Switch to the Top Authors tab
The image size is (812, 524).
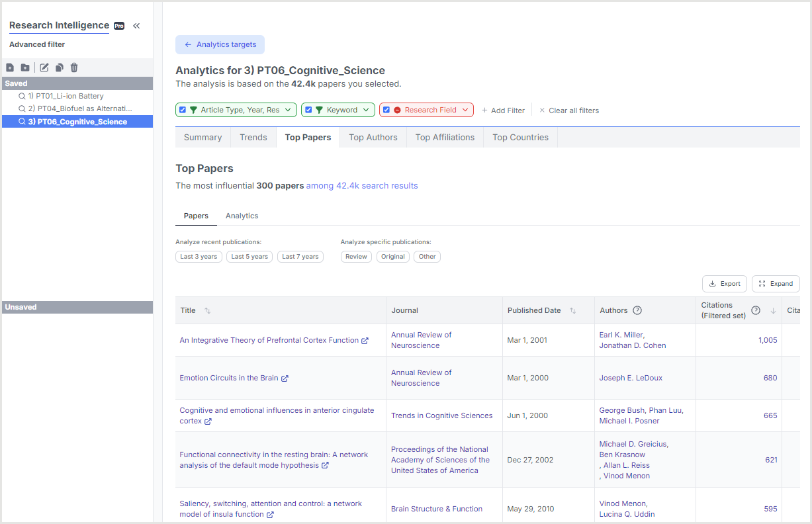(373, 137)
